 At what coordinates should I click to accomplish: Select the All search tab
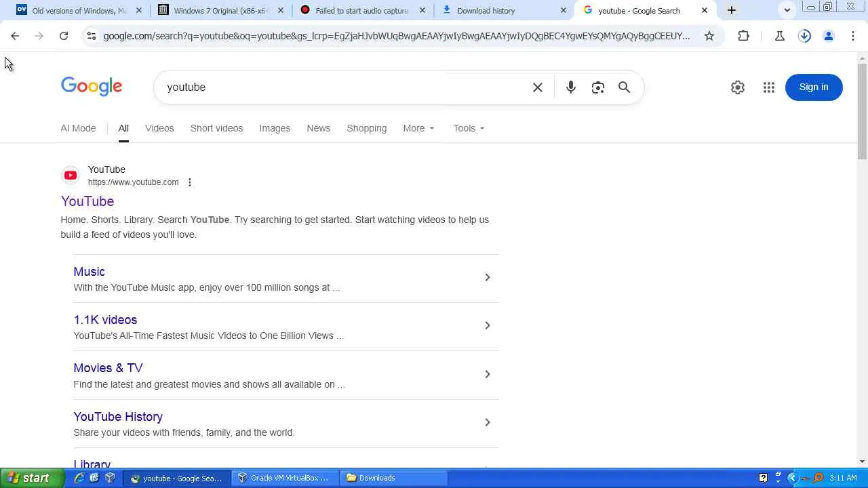click(x=123, y=128)
